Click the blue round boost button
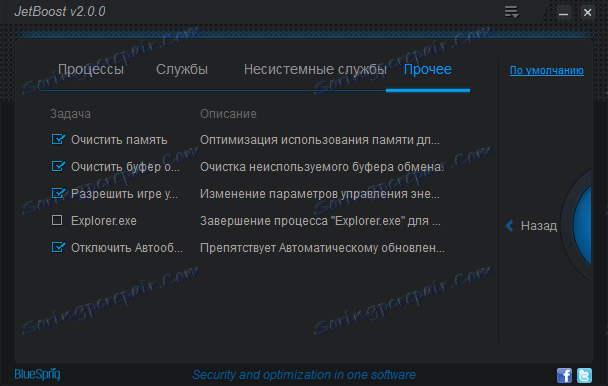608x386 pixels. pyautogui.click(x=581, y=225)
